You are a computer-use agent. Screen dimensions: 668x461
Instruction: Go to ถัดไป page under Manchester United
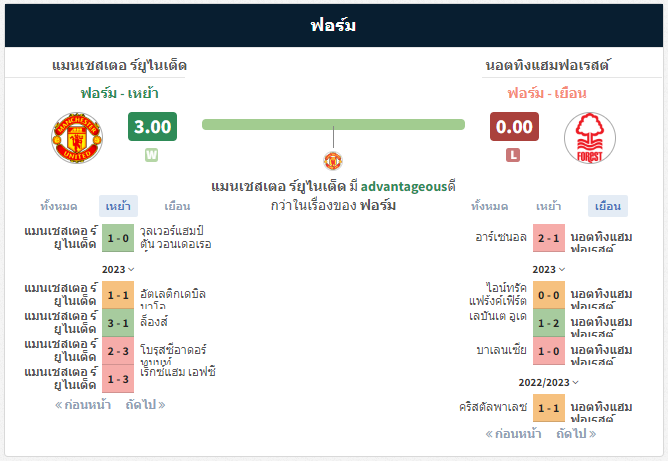coord(145,404)
